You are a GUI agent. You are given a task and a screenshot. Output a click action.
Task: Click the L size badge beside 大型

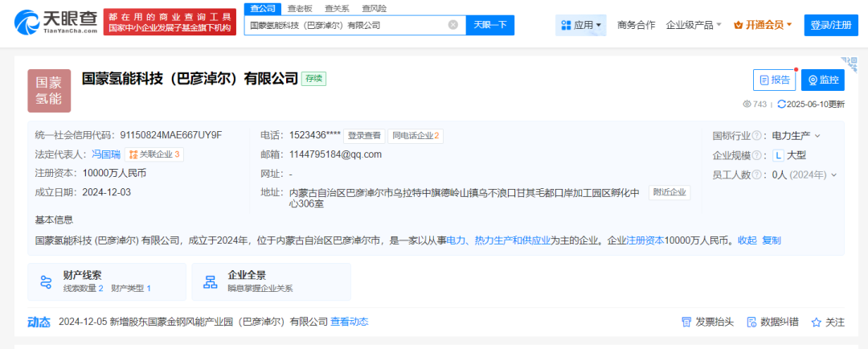[x=778, y=156]
